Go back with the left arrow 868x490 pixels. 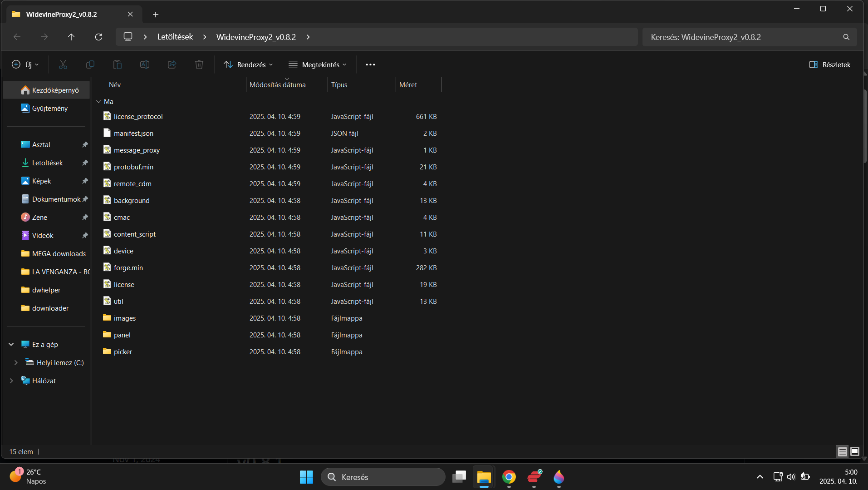pos(17,37)
